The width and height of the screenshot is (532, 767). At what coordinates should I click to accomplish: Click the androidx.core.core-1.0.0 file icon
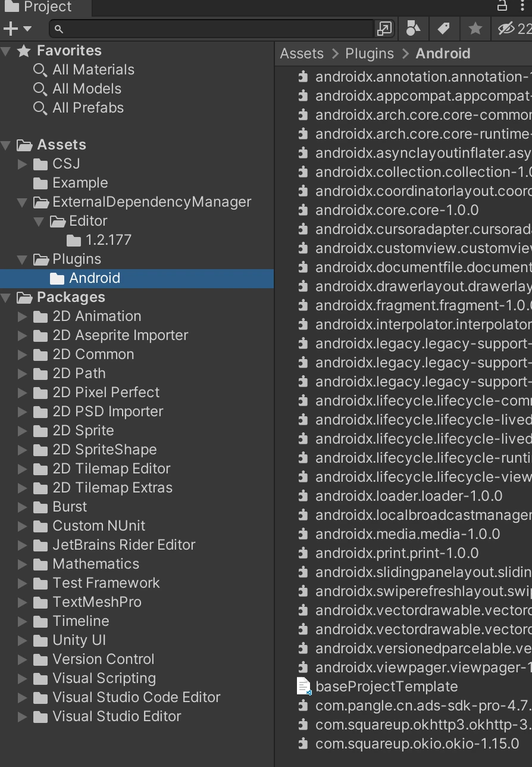(x=303, y=210)
